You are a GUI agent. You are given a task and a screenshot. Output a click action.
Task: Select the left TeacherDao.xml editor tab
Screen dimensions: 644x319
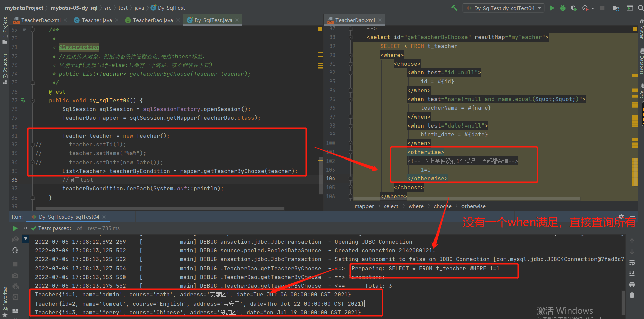pos(40,20)
